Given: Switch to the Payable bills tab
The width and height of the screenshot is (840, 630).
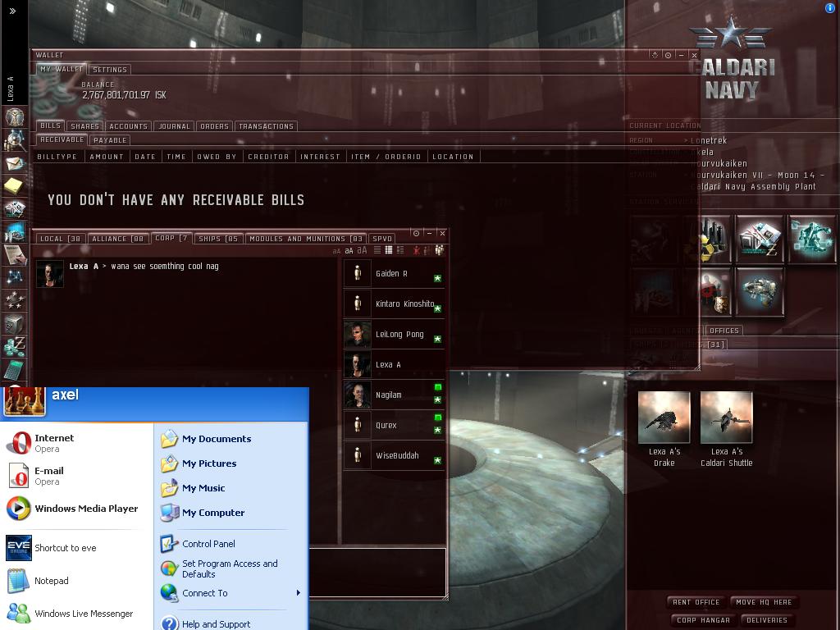Looking at the screenshot, I should pyautogui.click(x=110, y=140).
